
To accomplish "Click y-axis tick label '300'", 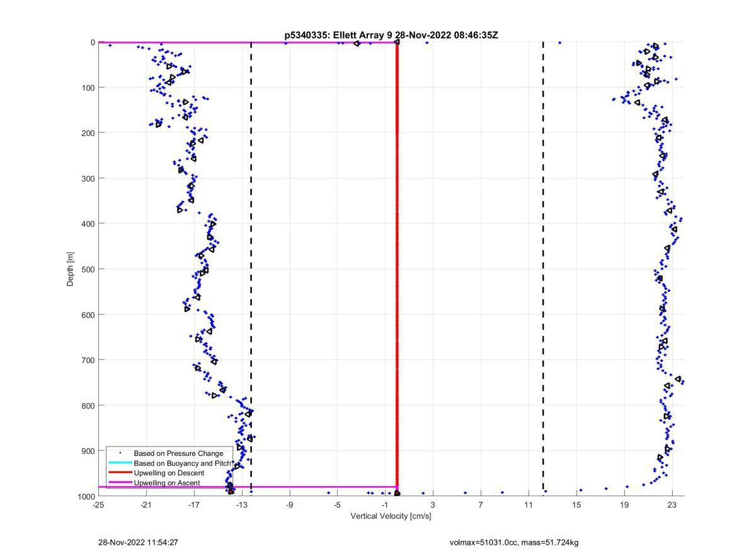I will [88, 178].
